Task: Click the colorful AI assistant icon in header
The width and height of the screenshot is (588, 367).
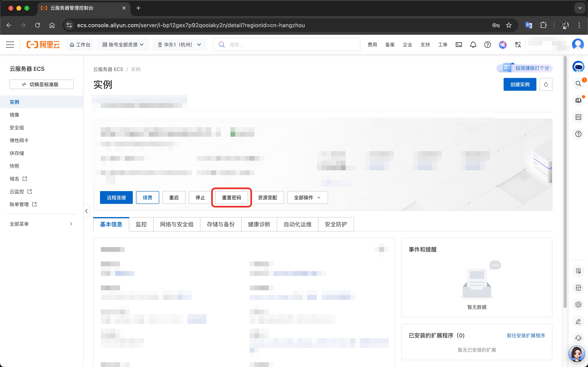Action: coord(503,45)
